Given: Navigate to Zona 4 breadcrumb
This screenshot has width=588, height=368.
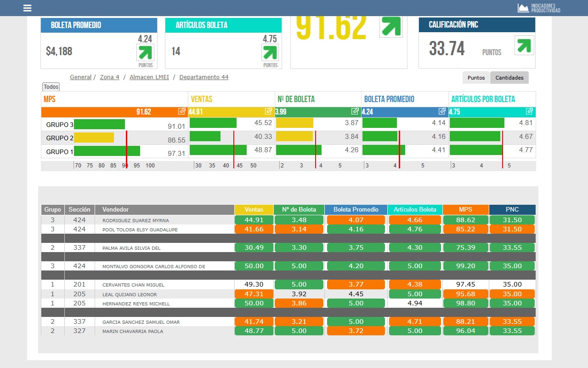Looking at the screenshot, I should point(109,77).
